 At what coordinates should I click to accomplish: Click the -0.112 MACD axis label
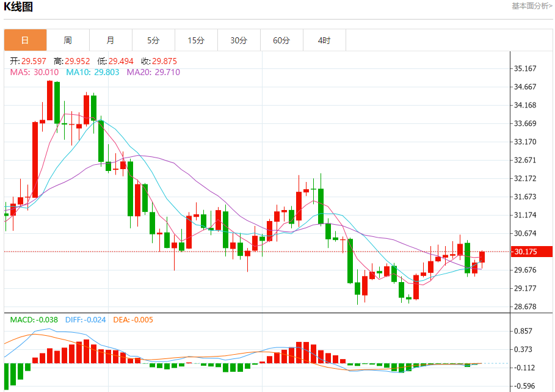523,368
